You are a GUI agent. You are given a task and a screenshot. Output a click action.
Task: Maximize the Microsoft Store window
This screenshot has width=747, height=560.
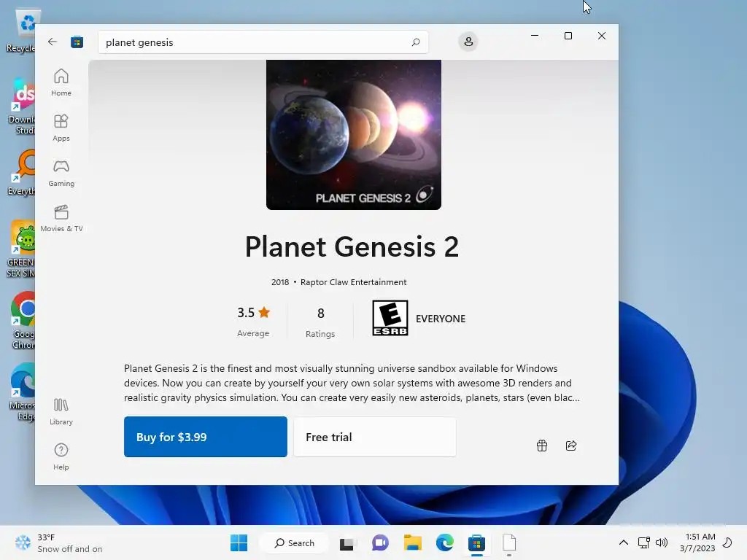tap(568, 36)
